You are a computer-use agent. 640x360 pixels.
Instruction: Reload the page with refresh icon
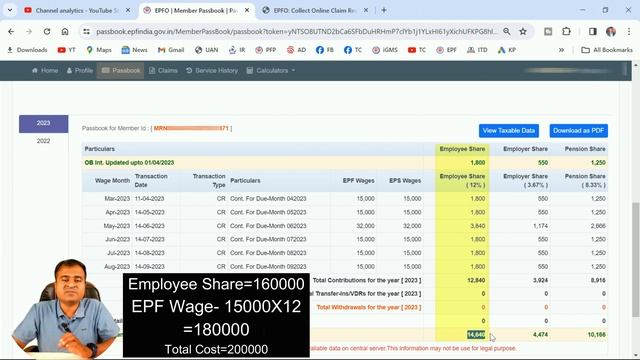pyautogui.click(x=47, y=31)
